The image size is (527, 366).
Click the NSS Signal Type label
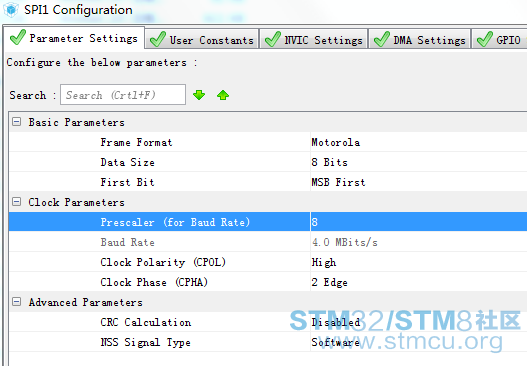(x=146, y=342)
